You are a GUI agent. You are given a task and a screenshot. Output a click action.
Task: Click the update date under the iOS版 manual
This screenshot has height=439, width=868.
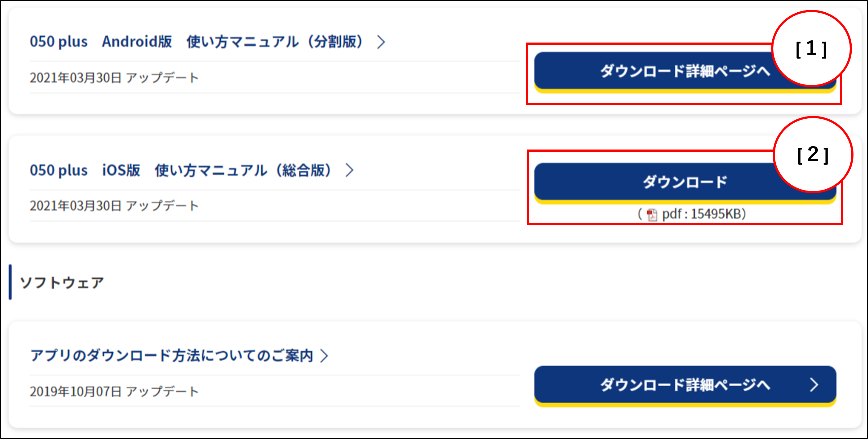coord(114,206)
